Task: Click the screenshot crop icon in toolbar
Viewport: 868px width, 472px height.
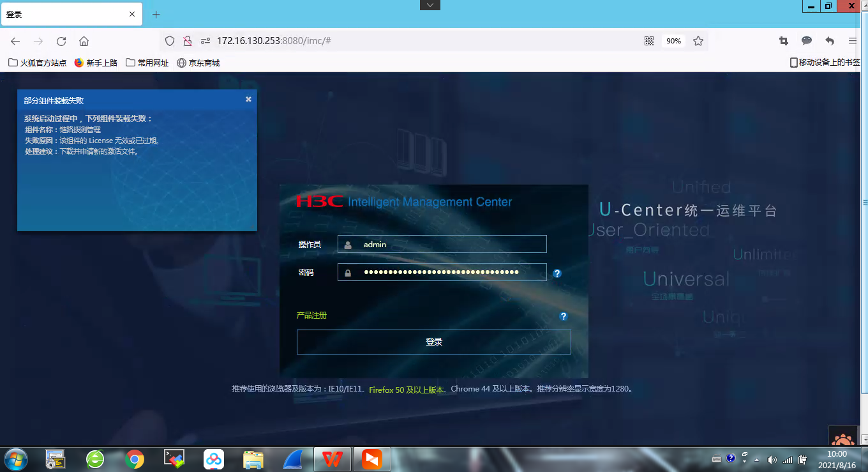Action: (x=784, y=41)
